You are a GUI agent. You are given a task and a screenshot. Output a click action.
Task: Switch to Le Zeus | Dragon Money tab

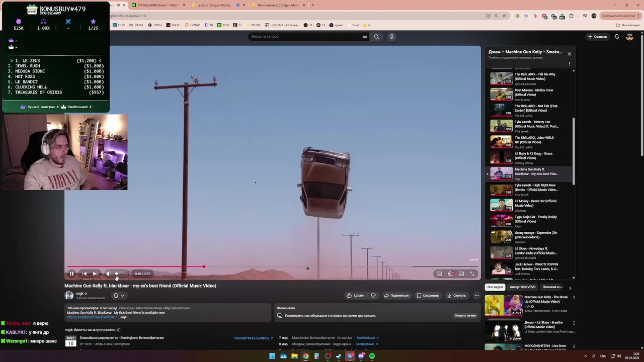[x=217, y=5]
